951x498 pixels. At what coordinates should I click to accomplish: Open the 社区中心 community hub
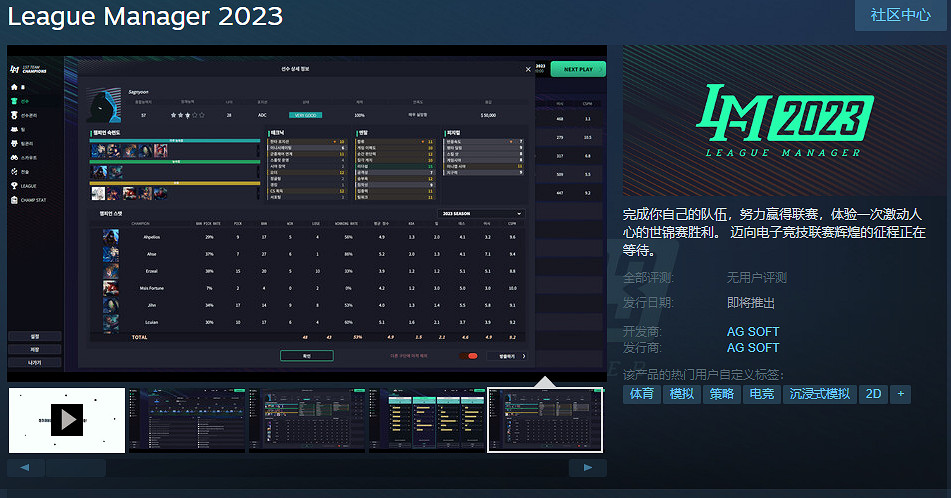point(900,15)
